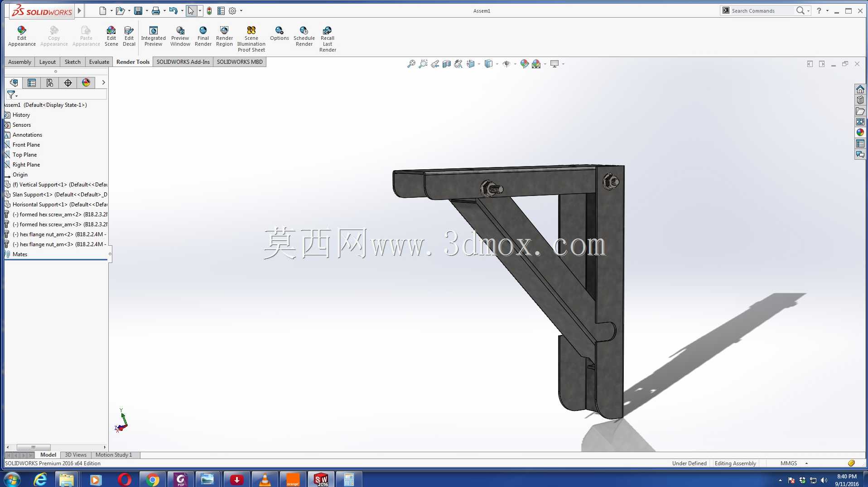Screen dimensions: 868x487
Task: Start Integrated Preview
Action: [153, 36]
